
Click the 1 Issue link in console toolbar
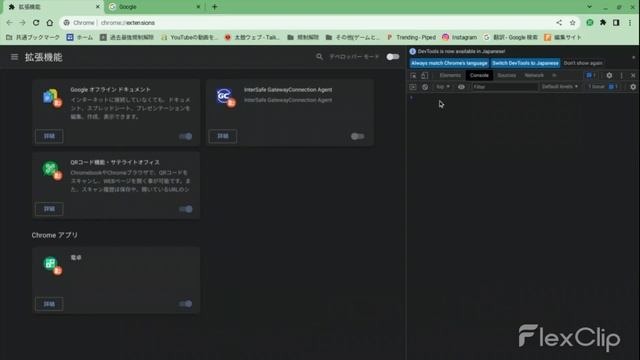coord(602,87)
